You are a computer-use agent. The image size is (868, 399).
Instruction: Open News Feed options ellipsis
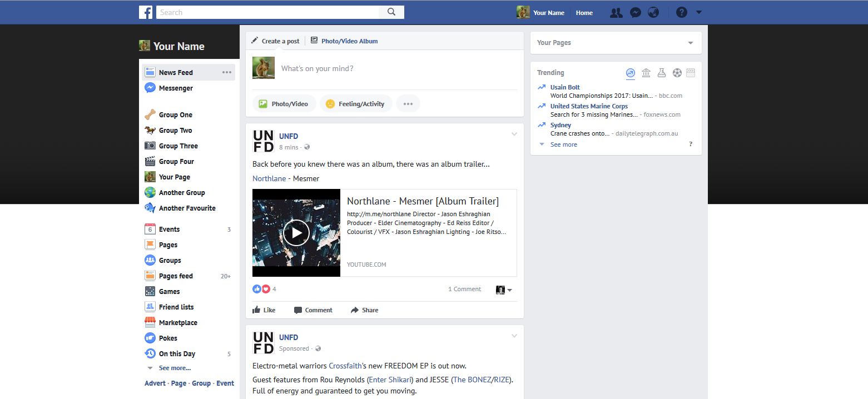pos(227,72)
